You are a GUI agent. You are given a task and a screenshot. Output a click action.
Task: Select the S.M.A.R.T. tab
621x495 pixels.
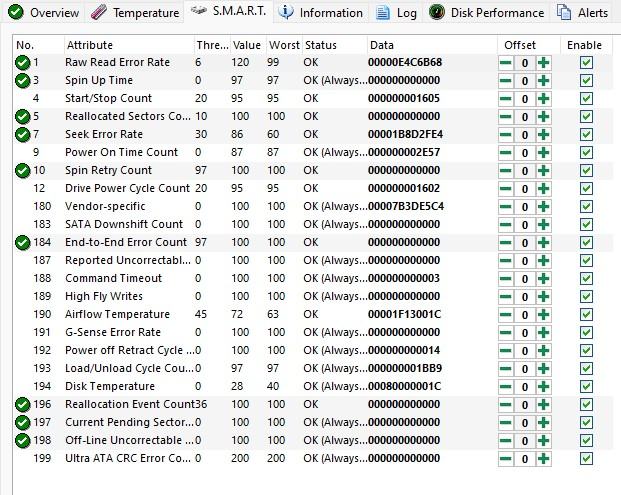(228, 11)
